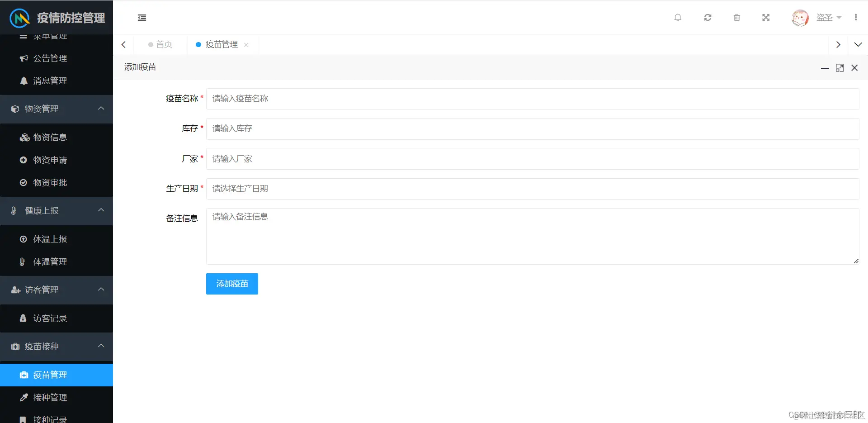Click the user avatar picture
This screenshot has width=868, height=423.
(800, 18)
